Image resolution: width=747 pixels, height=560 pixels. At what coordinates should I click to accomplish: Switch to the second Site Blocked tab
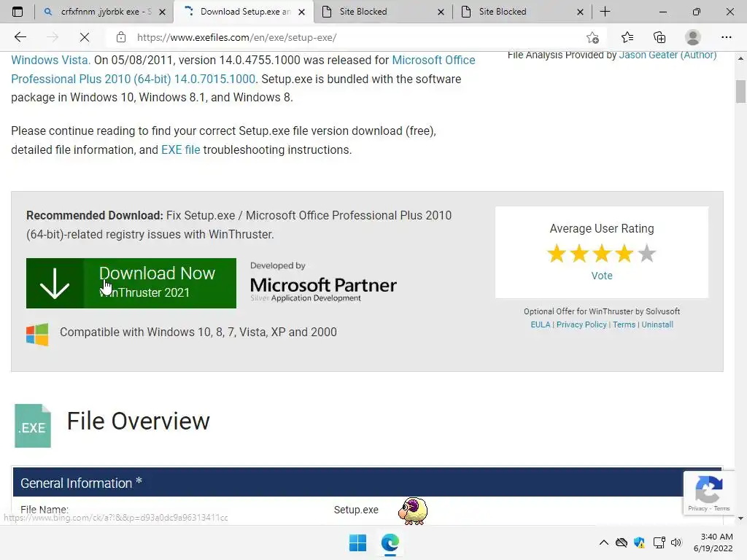[x=522, y=12]
